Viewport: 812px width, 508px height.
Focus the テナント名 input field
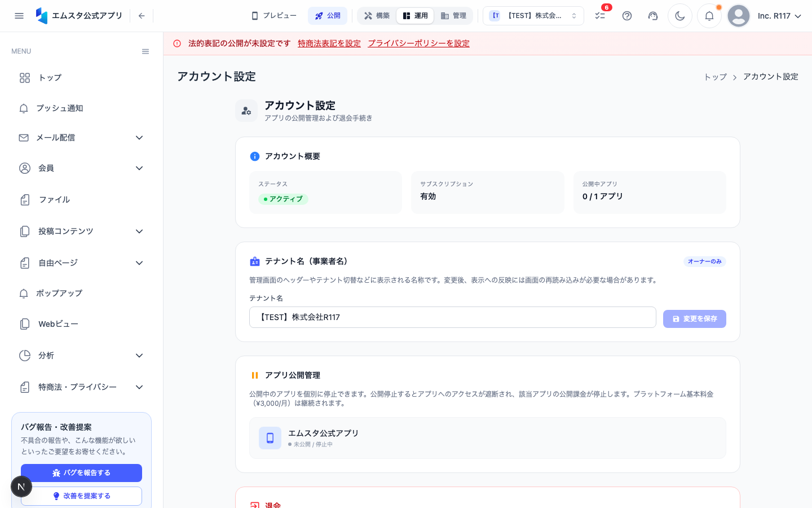tap(453, 317)
